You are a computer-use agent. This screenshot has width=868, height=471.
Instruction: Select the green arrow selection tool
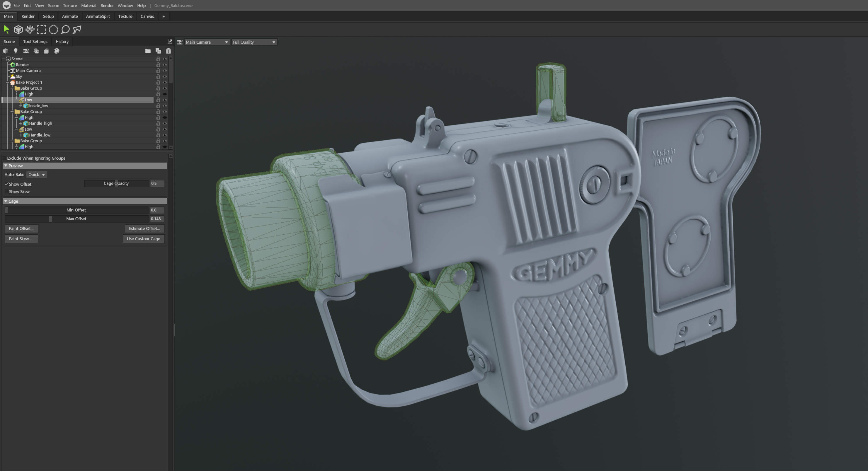pyautogui.click(x=6, y=30)
